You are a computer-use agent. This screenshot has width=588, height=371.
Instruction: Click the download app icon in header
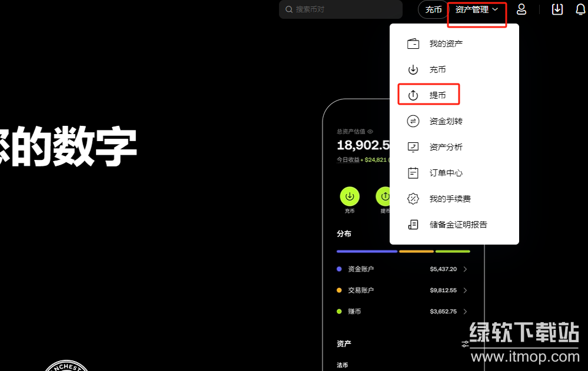click(557, 9)
